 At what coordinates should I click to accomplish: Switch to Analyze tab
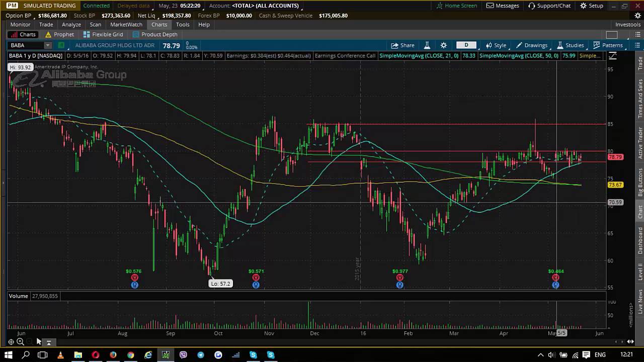coord(71,25)
